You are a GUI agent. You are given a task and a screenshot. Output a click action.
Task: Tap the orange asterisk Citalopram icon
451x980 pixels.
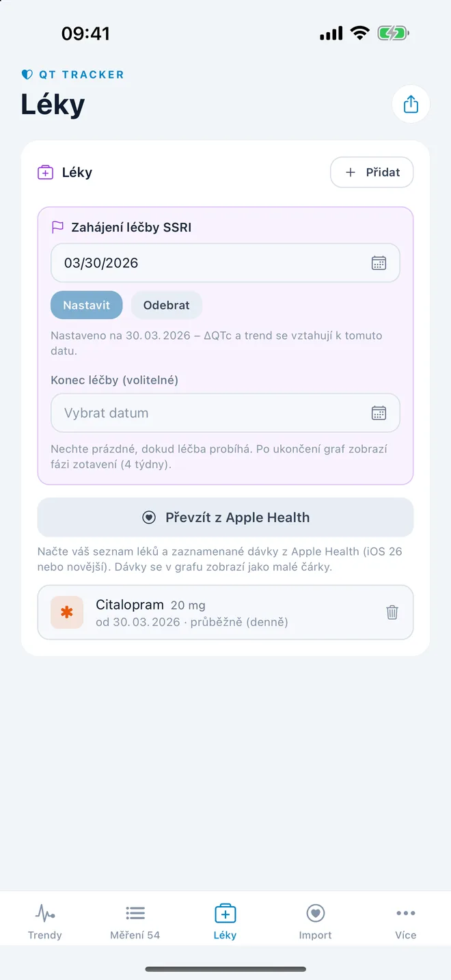click(x=67, y=612)
